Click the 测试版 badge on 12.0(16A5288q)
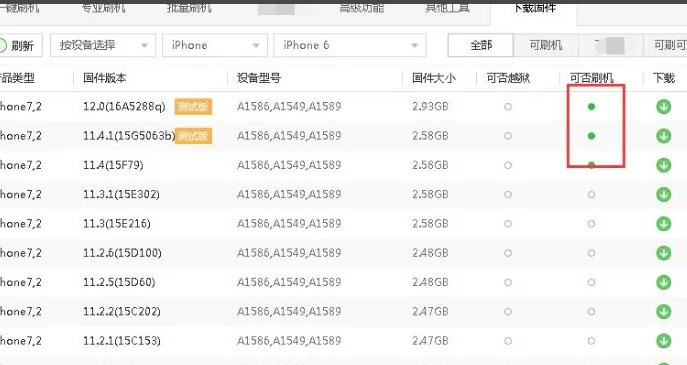This screenshot has width=687, height=365. (x=193, y=106)
